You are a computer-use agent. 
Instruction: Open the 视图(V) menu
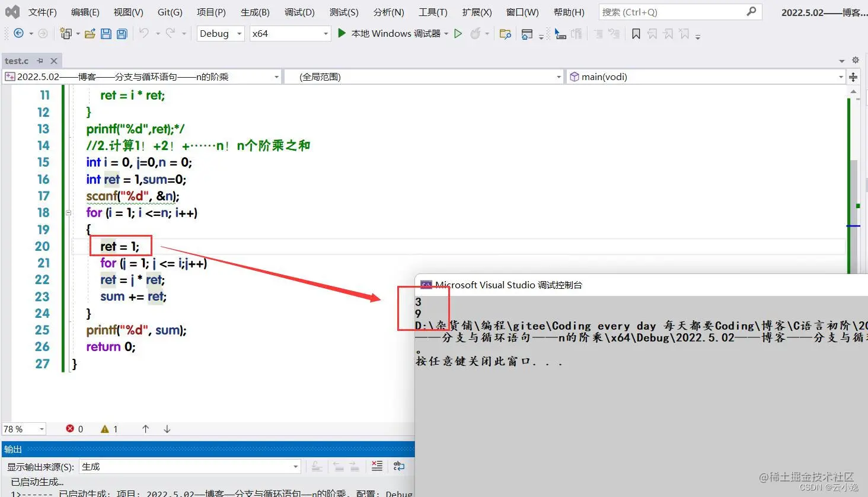pyautogui.click(x=129, y=12)
